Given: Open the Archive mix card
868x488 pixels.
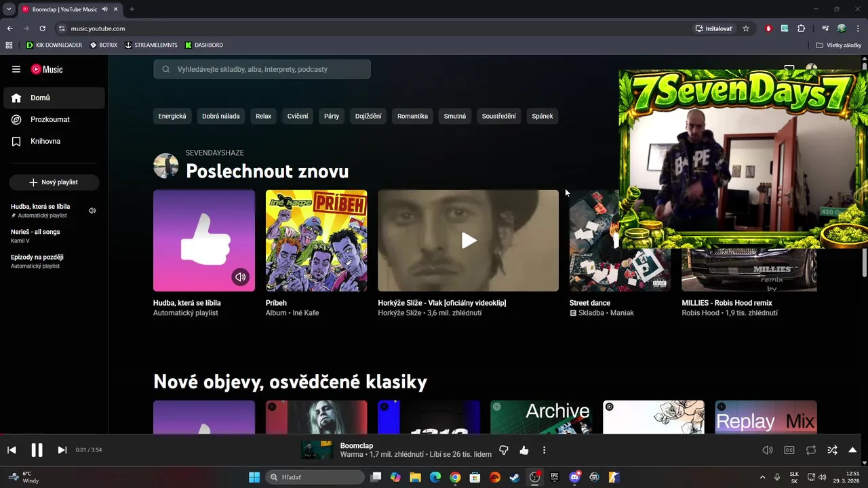Looking at the screenshot, I should click(541, 417).
